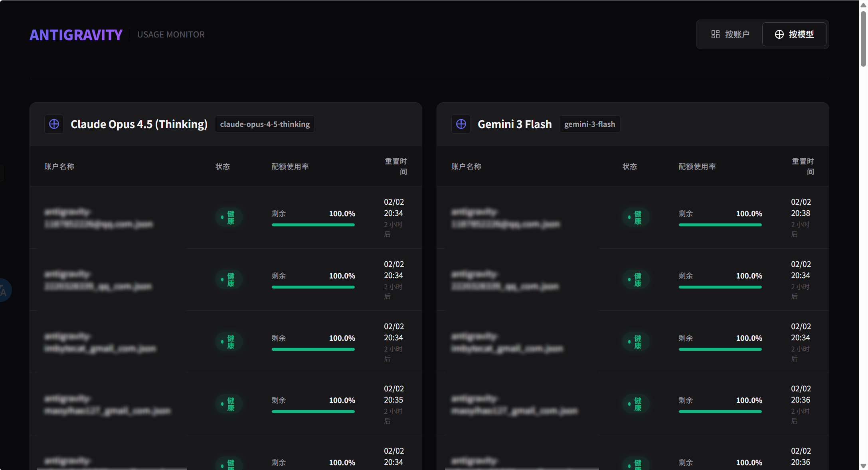Click the claude-opus-4-5-thinking model tag
The width and height of the screenshot is (868, 470).
(265, 124)
